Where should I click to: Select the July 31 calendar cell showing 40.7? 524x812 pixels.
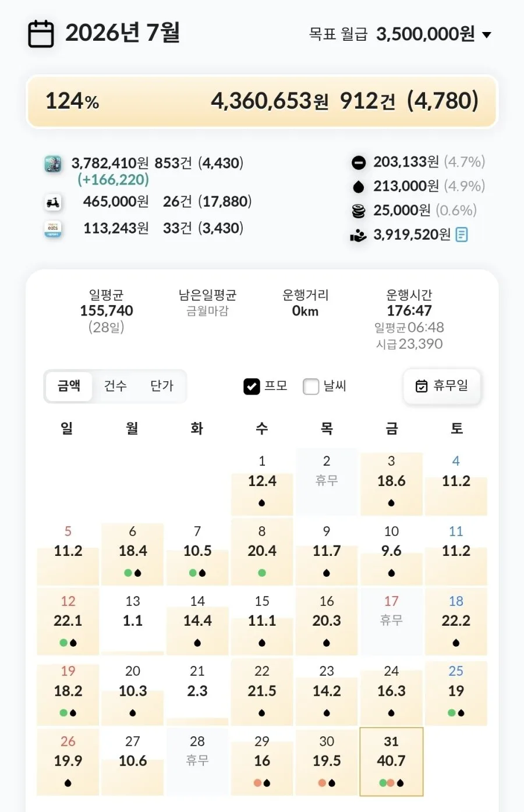coord(391,761)
